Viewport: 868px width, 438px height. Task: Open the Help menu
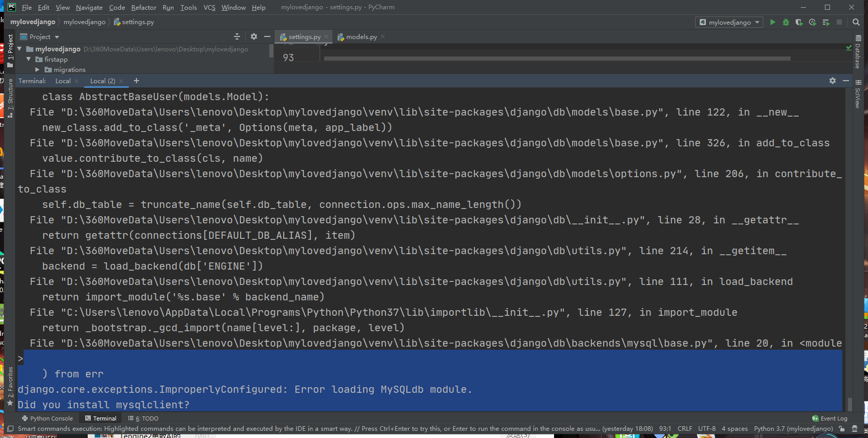tap(259, 7)
